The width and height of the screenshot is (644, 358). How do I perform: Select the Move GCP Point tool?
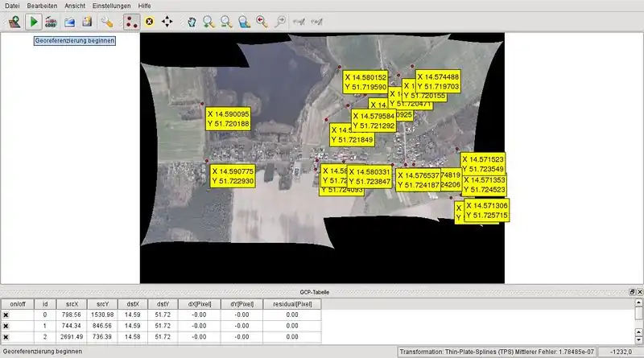click(167, 21)
